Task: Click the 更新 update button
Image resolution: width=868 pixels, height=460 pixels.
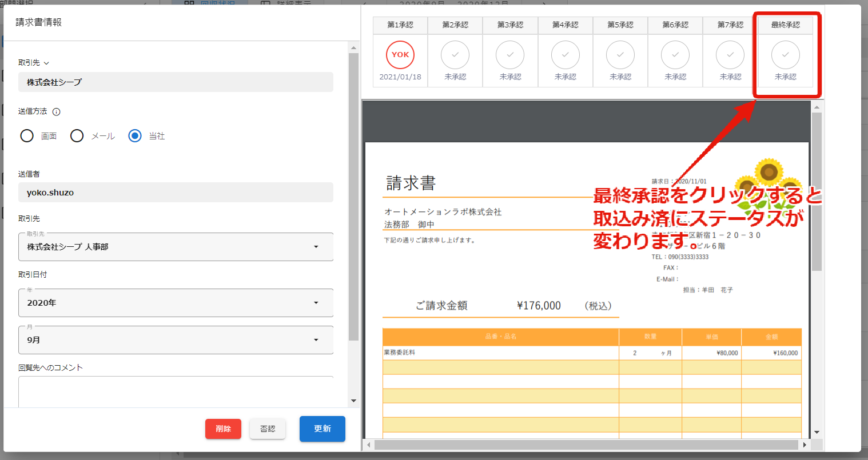Action: click(322, 429)
